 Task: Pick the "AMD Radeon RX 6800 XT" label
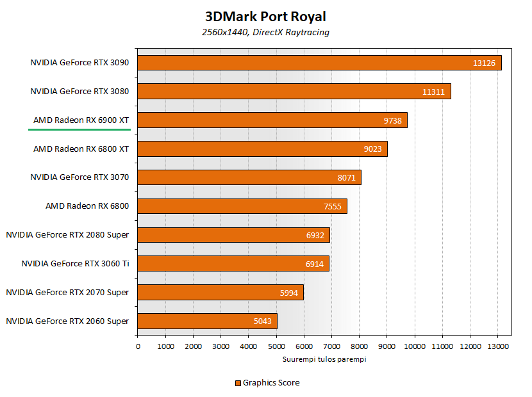(x=81, y=149)
